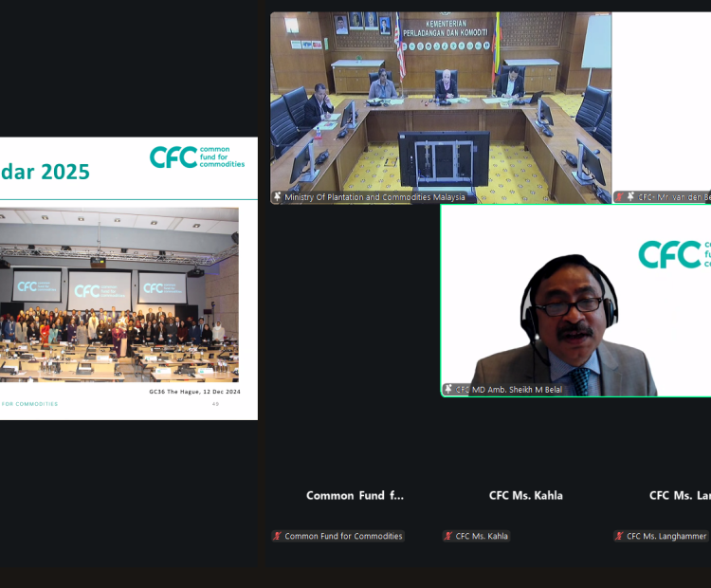Click the 'Common Fund for Commodities' bottom name label
The height and width of the screenshot is (588, 711).
tap(343, 536)
